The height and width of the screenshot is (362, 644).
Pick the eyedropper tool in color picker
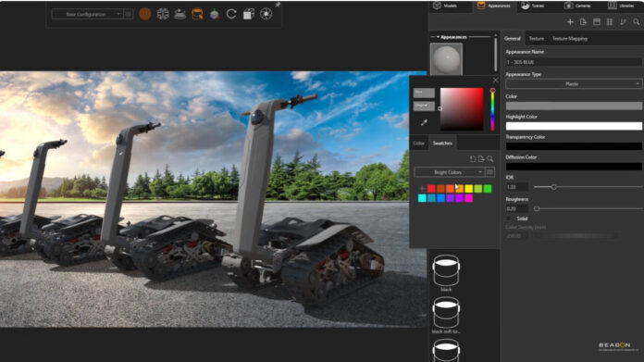pyautogui.click(x=424, y=122)
